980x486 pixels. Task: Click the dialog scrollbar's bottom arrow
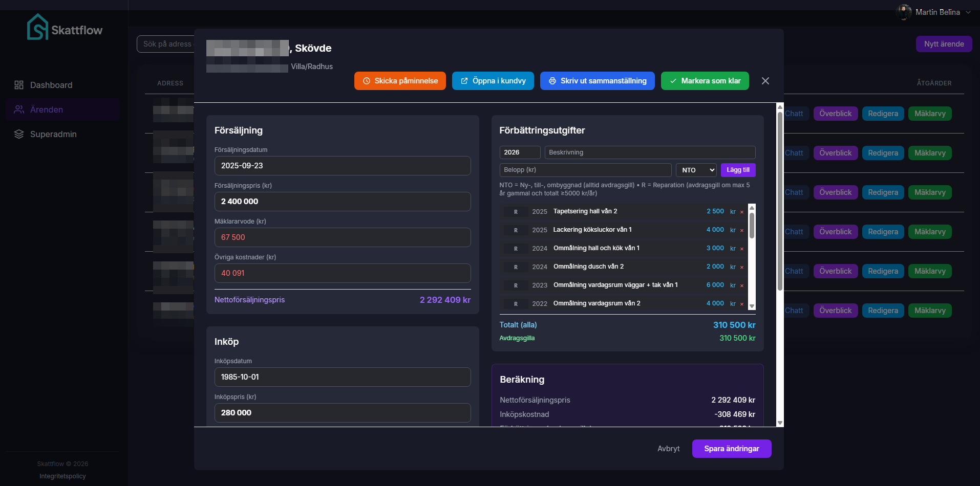point(780,423)
